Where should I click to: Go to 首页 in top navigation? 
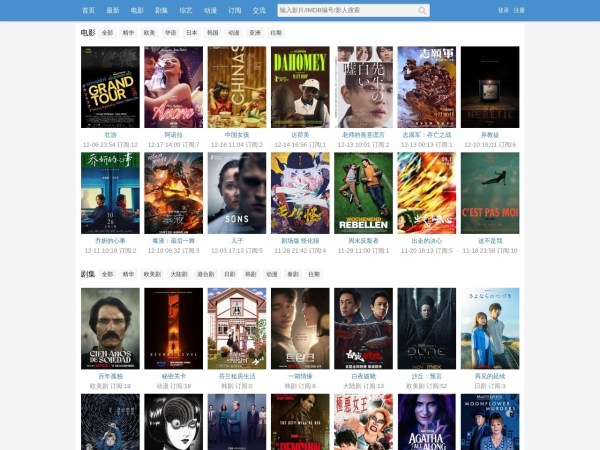pos(88,10)
